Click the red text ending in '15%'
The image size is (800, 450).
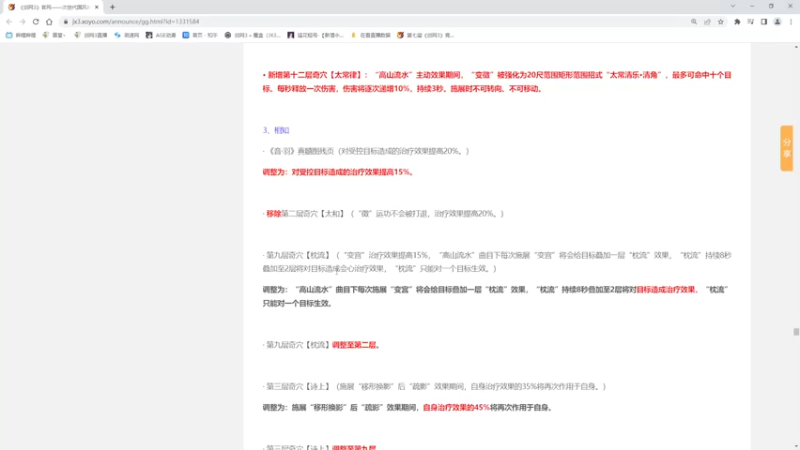point(338,172)
